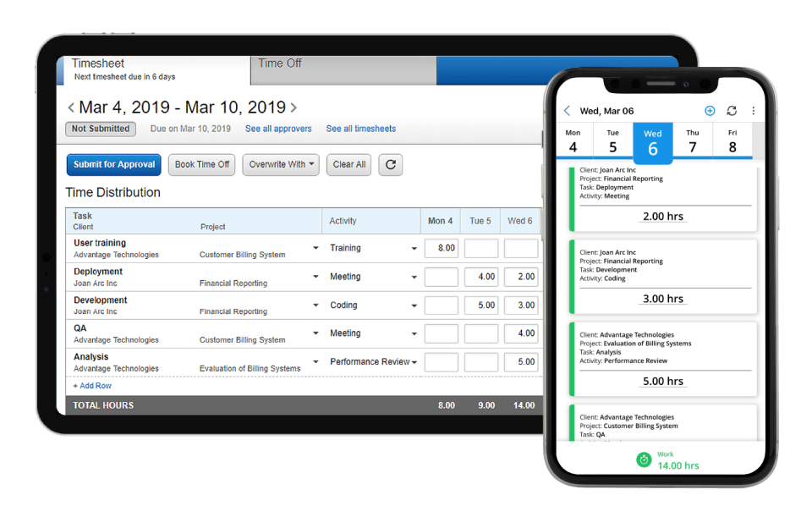Click the Add Row link
Viewport: 812px width, 517px height.
tap(91, 386)
